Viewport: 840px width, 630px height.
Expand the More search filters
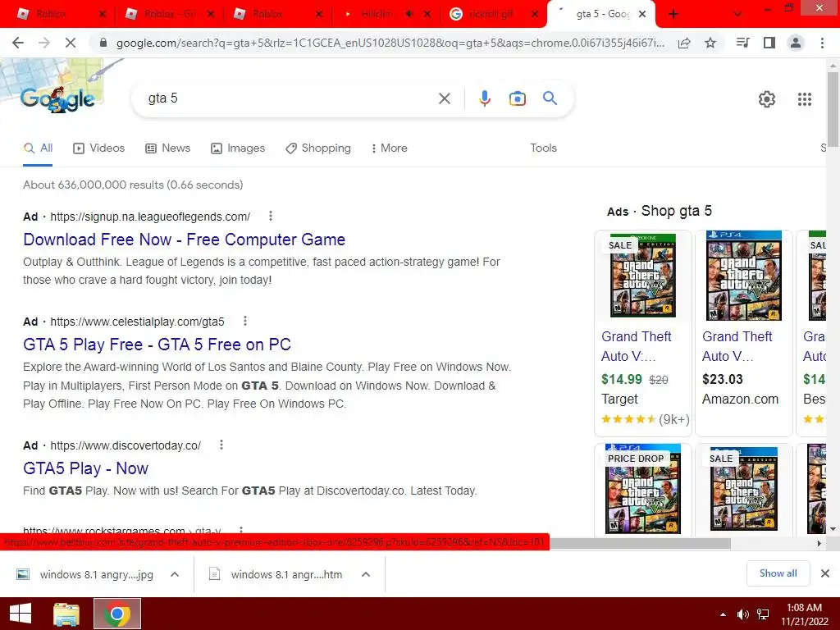tap(390, 148)
